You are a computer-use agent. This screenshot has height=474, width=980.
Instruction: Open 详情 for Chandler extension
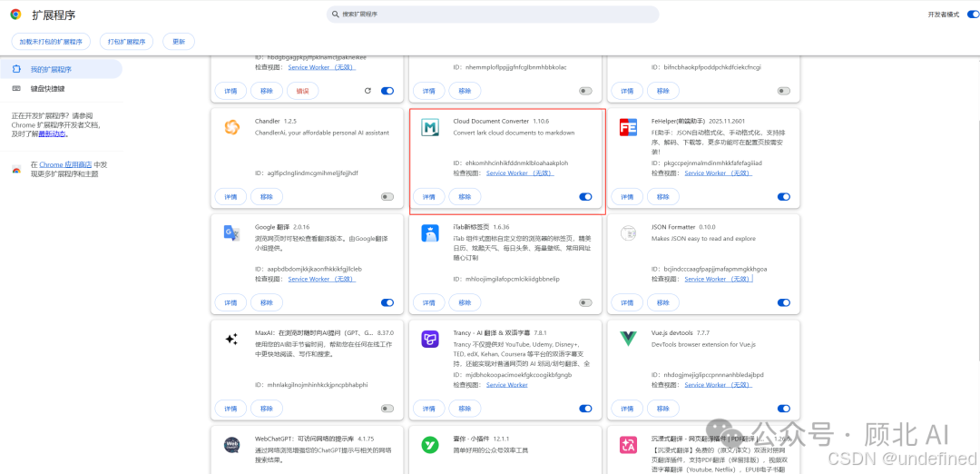pos(230,196)
